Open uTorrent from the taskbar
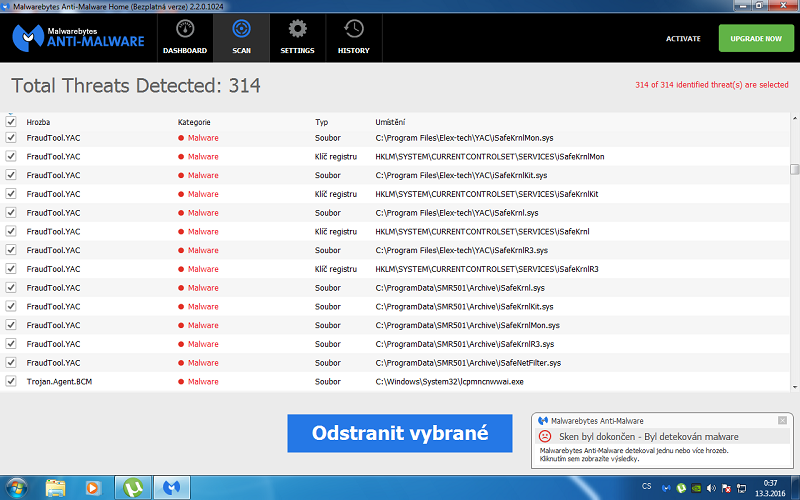Image resolution: width=800 pixels, height=500 pixels. click(132, 488)
